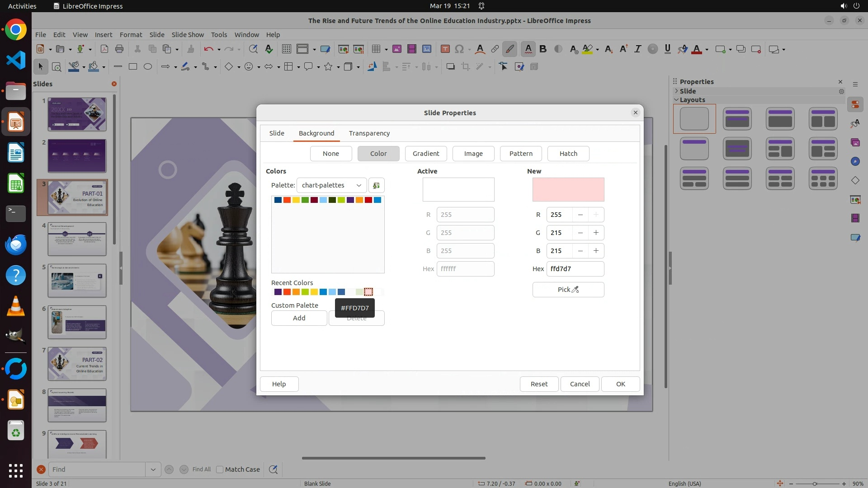Select the Ellipse shape tool
This screenshot has height=488, width=868.
[x=148, y=67]
